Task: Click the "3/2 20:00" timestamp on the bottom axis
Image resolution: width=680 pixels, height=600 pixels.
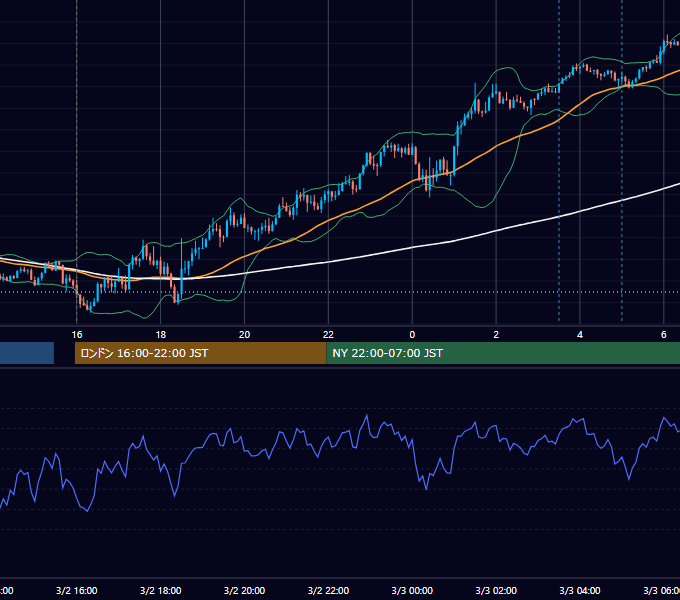Action: tap(244, 590)
